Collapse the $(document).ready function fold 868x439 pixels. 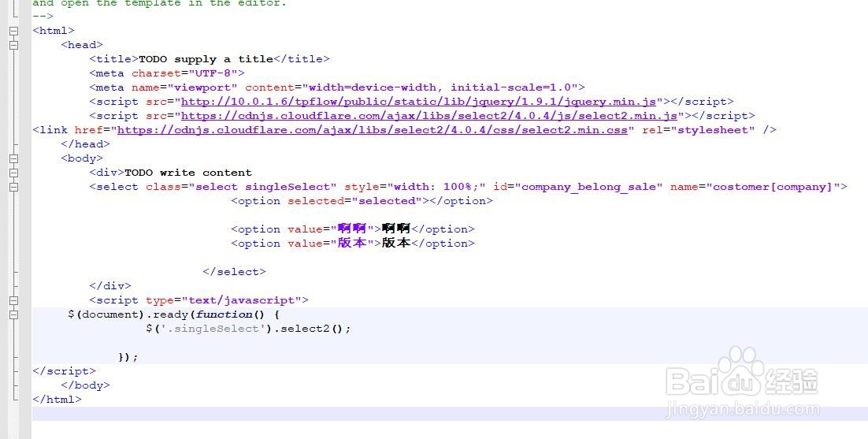tap(14, 314)
